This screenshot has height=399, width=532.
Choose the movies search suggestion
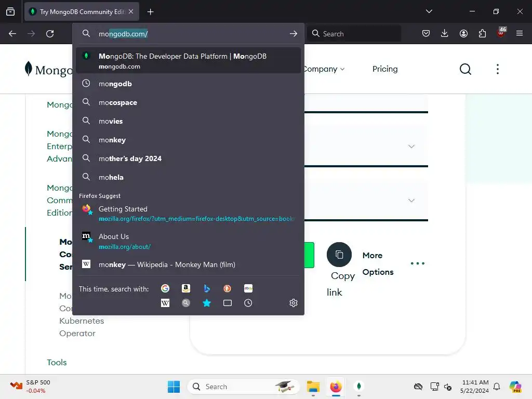188,121
